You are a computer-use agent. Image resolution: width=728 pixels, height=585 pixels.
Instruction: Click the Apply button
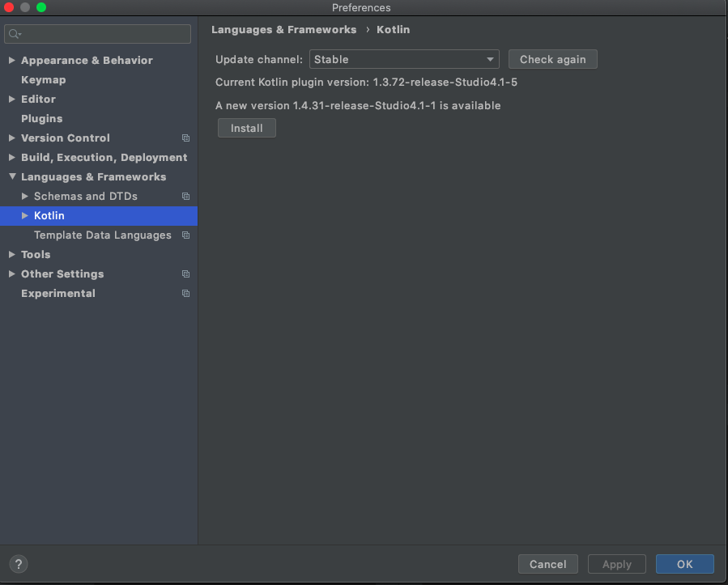[x=616, y=564]
